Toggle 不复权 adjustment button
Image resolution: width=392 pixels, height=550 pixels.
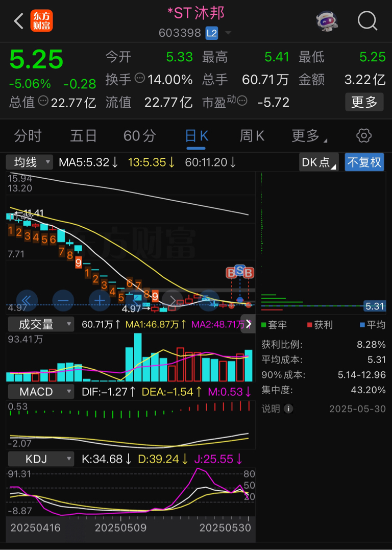coord(364,162)
